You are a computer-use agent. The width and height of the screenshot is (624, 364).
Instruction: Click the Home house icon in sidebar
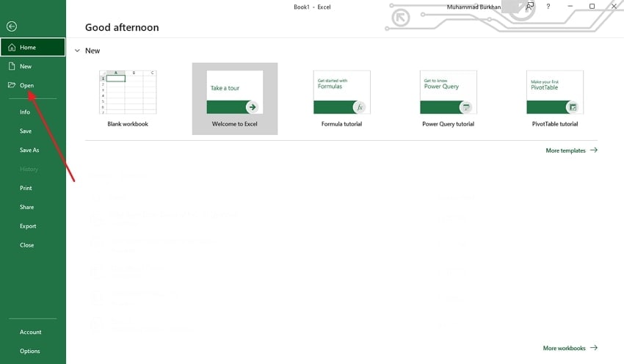(12, 48)
